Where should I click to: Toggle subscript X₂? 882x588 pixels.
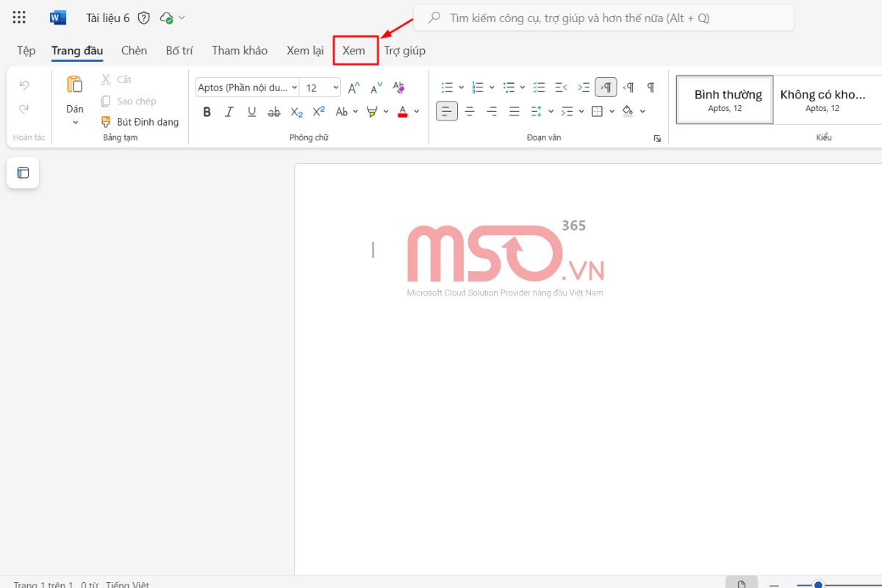click(x=296, y=112)
